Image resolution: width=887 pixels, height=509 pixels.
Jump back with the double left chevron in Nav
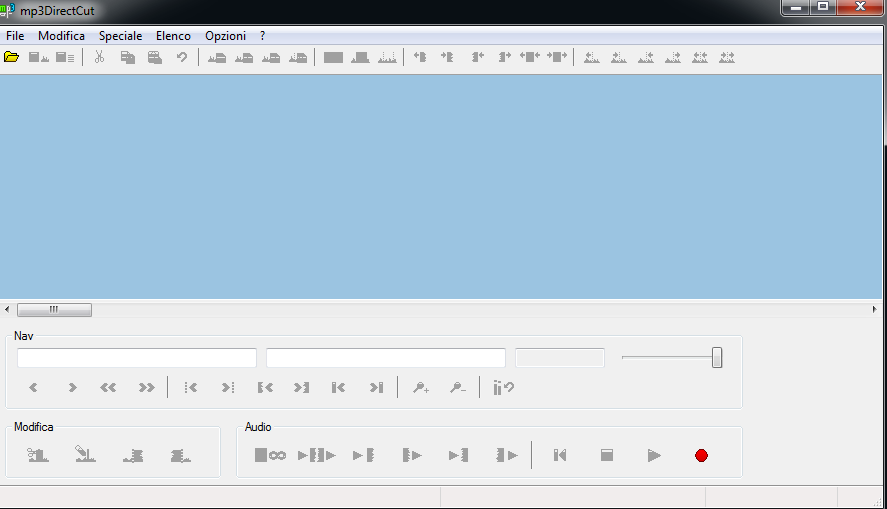point(108,387)
